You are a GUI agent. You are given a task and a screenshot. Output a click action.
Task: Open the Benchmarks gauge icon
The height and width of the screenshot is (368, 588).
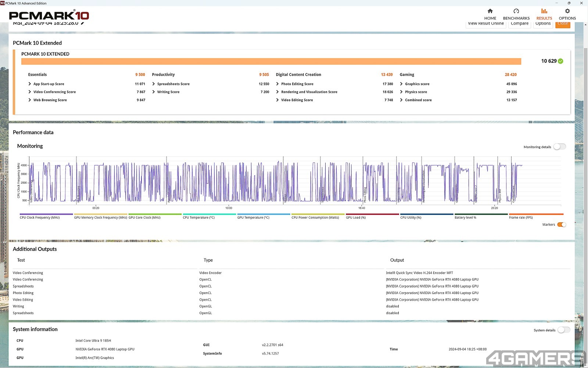(x=516, y=11)
